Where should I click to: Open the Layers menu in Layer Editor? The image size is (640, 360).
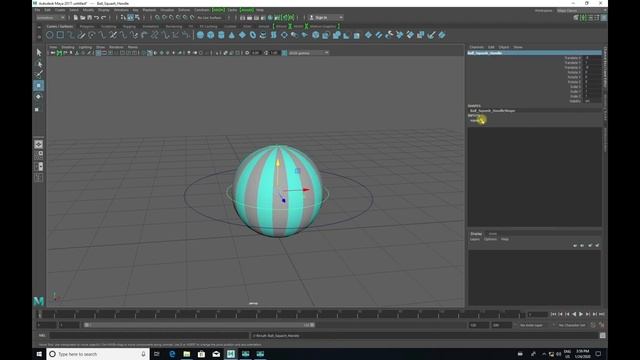(x=475, y=239)
